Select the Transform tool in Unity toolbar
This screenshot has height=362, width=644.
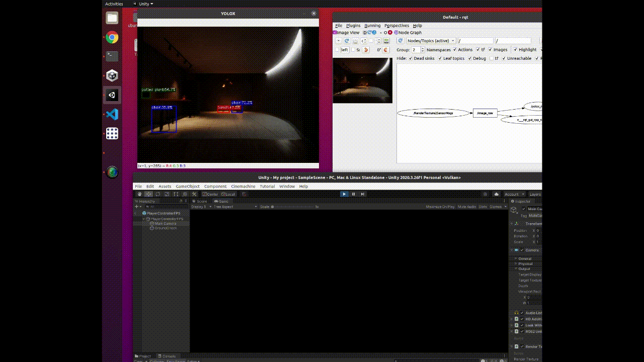click(185, 194)
